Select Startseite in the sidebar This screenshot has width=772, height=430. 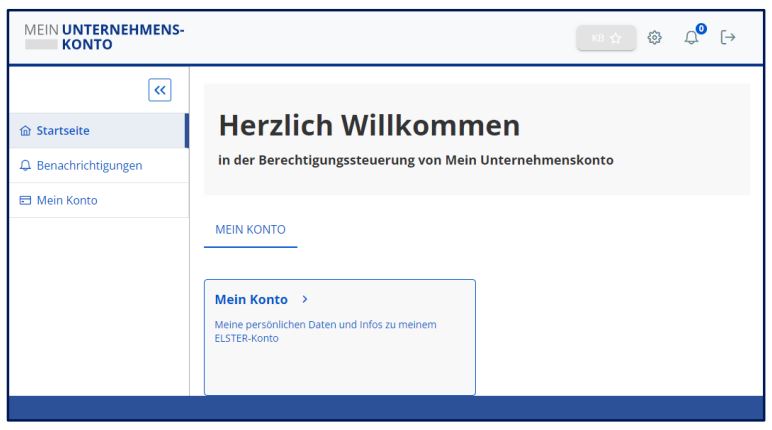(x=99, y=131)
